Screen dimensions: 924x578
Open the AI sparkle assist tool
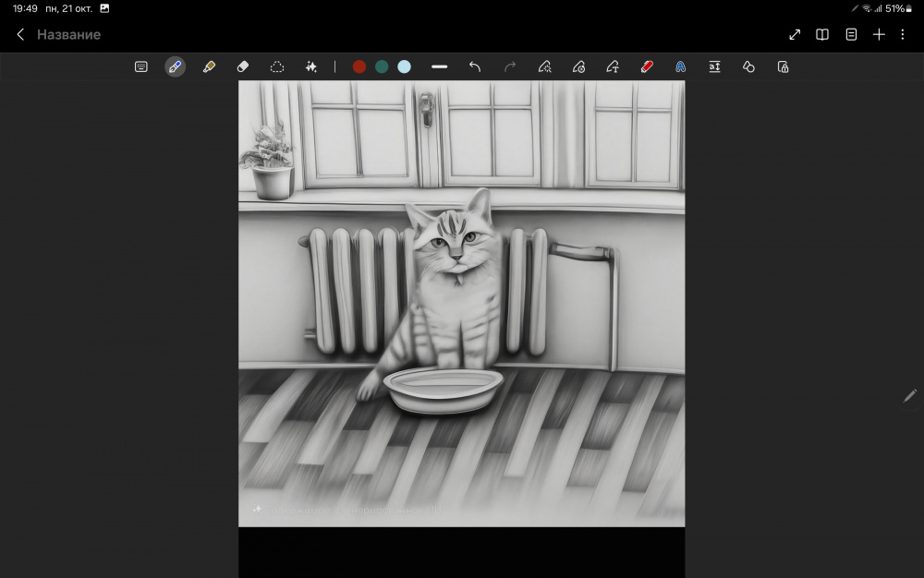311,66
